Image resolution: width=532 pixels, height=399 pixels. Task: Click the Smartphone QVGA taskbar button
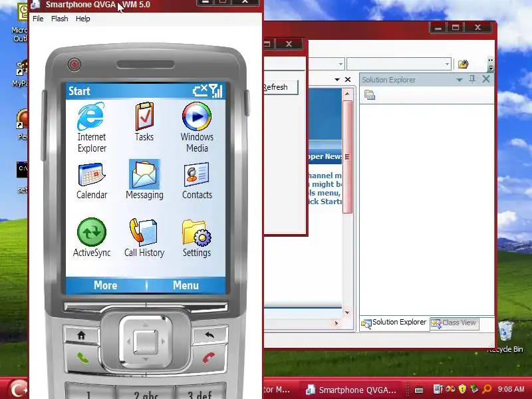click(350, 390)
